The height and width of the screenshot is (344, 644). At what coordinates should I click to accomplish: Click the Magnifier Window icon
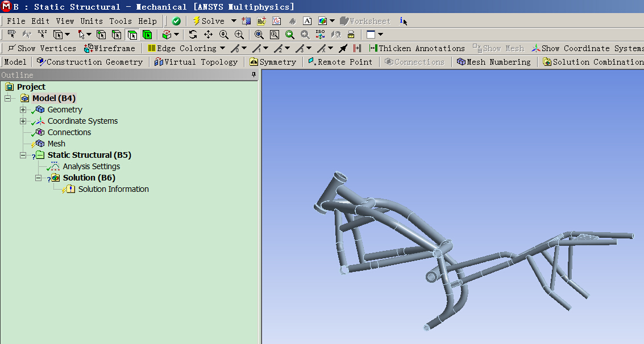pyautogui.click(x=275, y=35)
